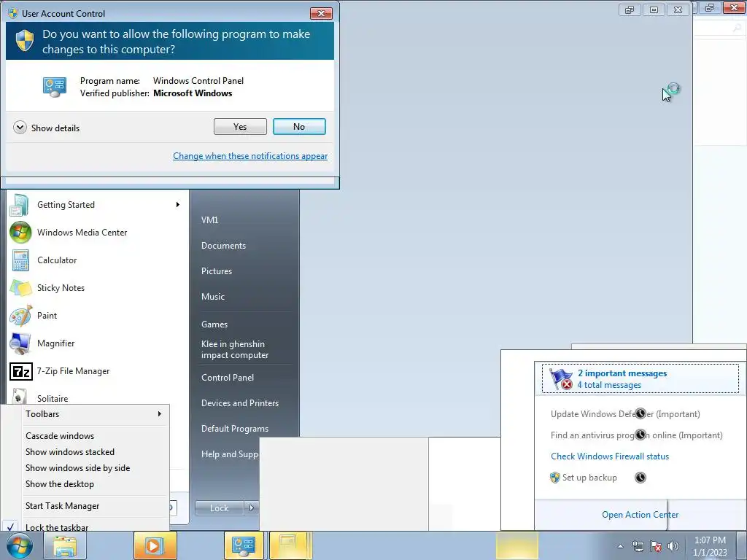The image size is (747, 560).
Task: Expand the Toolbars submenu arrow
Action: point(160,414)
